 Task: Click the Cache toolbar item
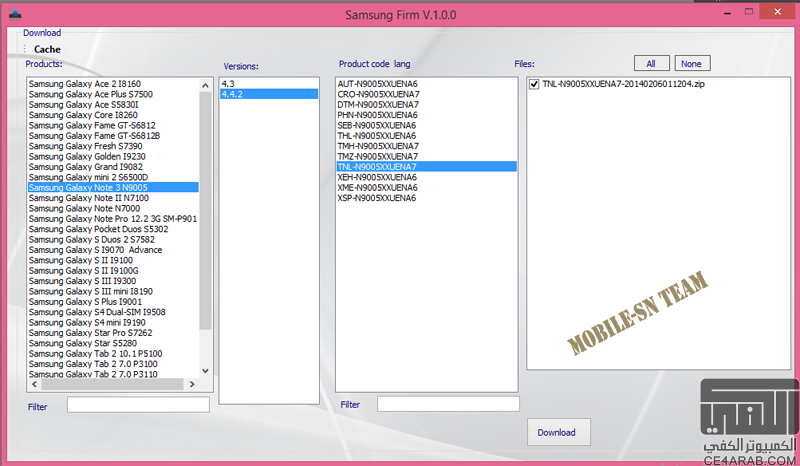(47, 49)
